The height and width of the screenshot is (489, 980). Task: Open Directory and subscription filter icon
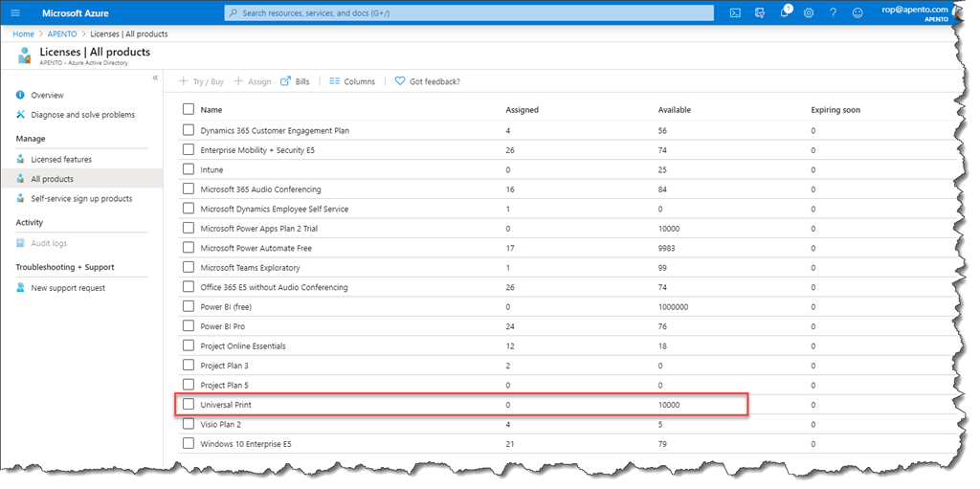760,12
